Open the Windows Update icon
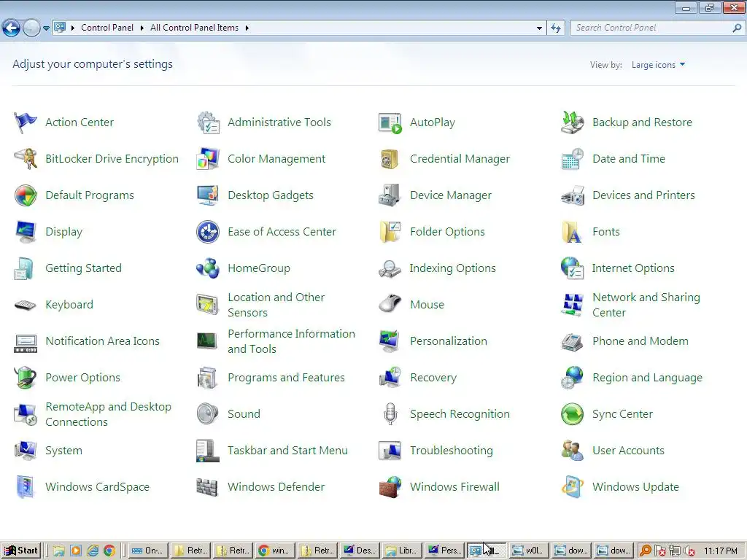 coord(573,487)
